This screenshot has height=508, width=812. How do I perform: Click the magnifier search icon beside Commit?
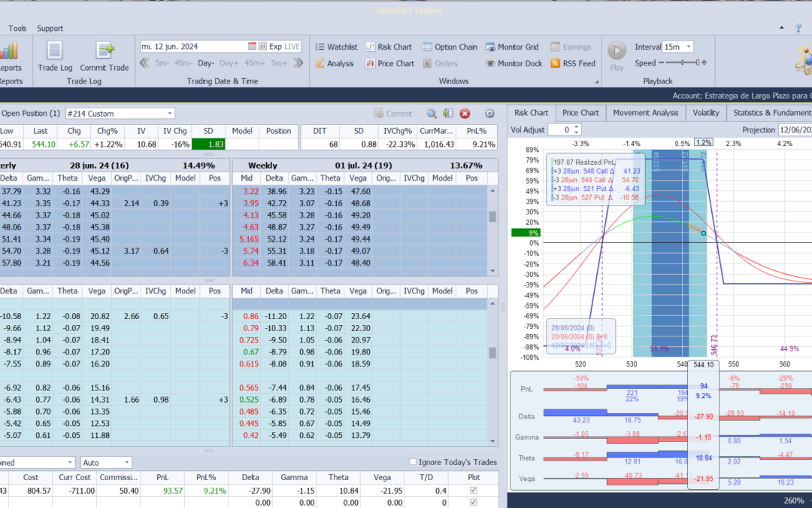tap(432, 114)
